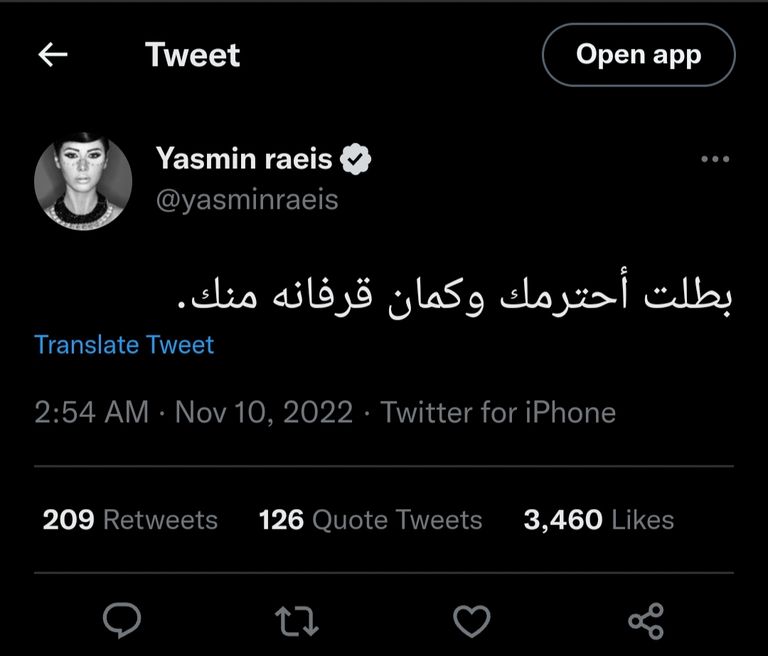
Task: Like the tweet with heart icon
Action: click(x=471, y=622)
